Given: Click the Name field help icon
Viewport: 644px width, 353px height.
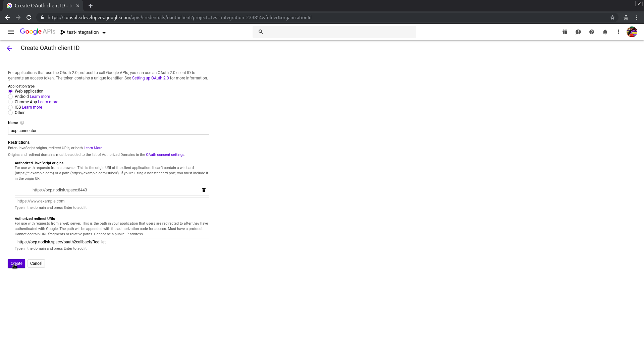Looking at the screenshot, I should coord(22,123).
